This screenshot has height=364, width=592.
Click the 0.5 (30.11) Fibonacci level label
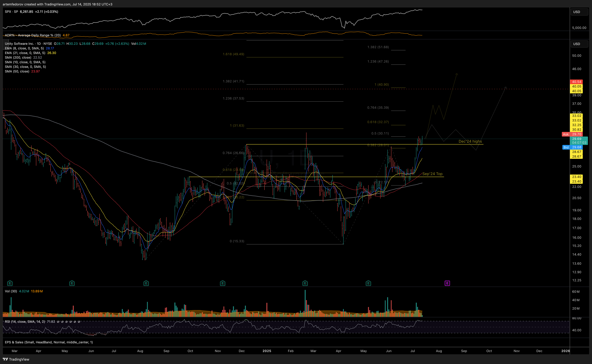[380, 133]
